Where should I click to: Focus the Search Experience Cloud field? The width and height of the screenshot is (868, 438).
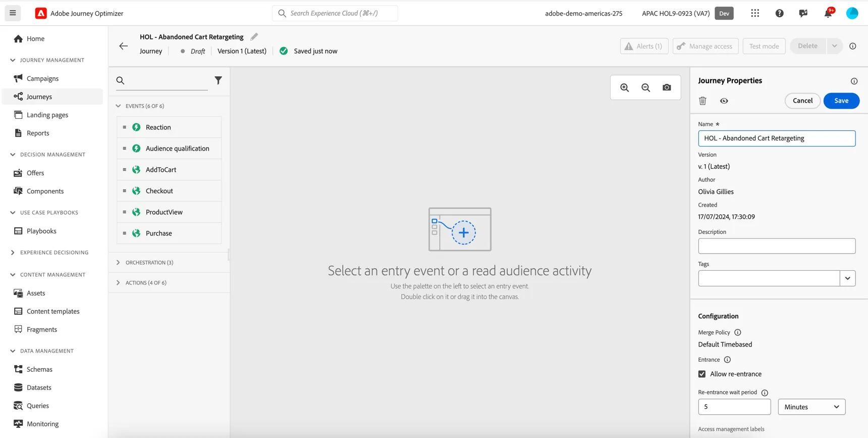pos(335,13)
